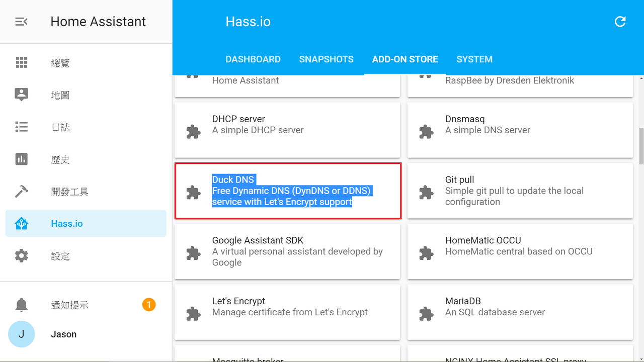Image resolution: width=644 pixels, height=362 pixels.
Task: Open 歷史 in the sidebar
Action: coord(86,159)
